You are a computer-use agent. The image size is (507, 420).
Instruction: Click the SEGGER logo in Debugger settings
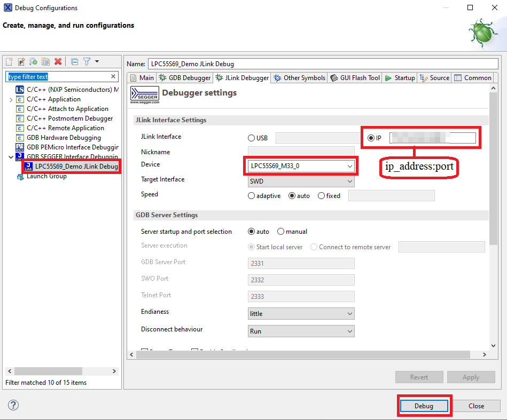145,95
